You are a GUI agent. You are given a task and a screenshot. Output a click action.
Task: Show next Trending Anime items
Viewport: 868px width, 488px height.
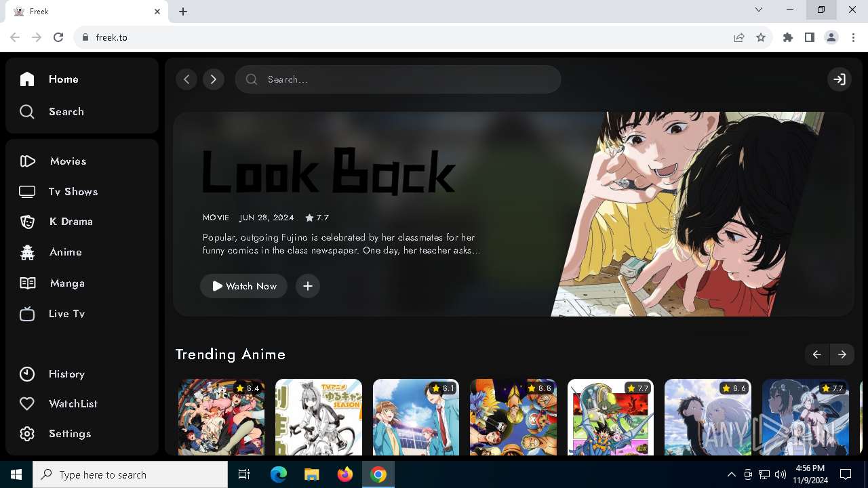tap(842, 354)
